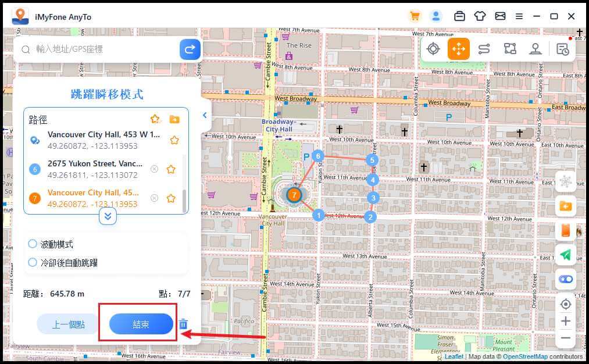The height and width of the screenshot is (364, 589).
Task: Open the favorites folder icon on right sidebar
Action: (566, 206)
